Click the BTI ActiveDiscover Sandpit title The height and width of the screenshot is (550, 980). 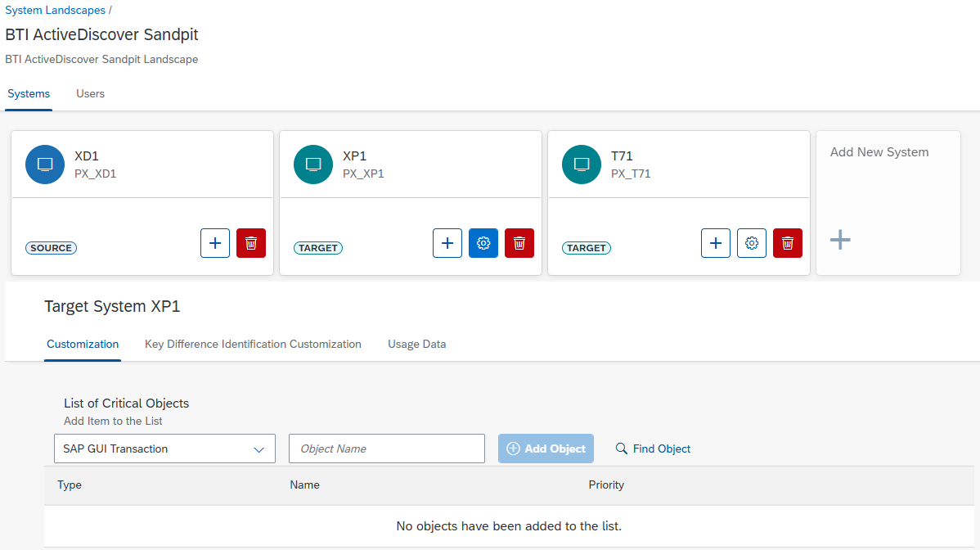pyautogui.click(x=101, y=34)
